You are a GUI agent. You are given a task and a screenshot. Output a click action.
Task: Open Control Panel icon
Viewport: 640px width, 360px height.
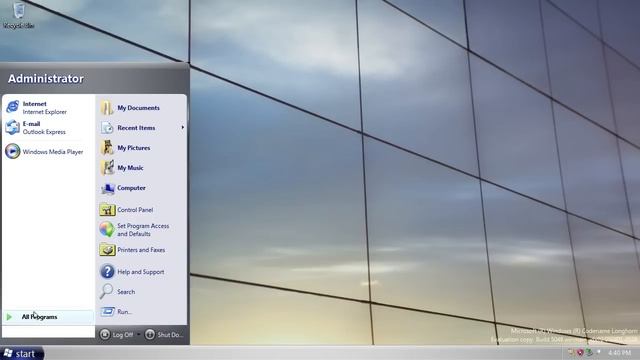(107, 210)
